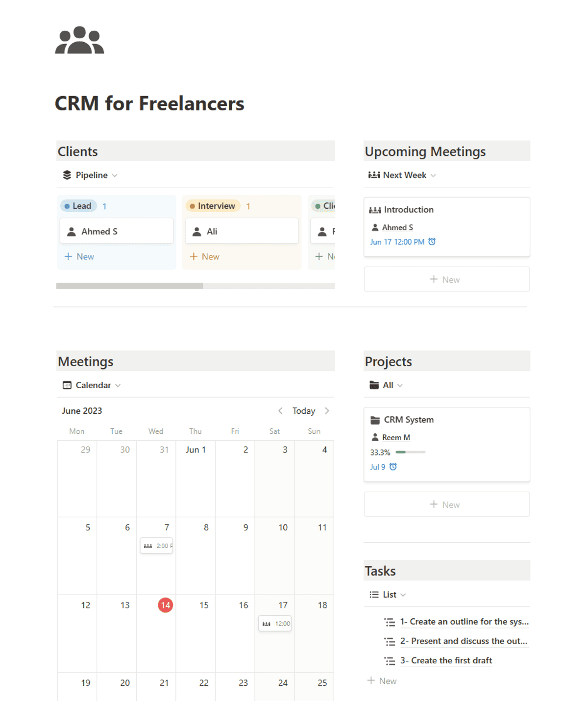Screen dimensions: 588x701
Task: Click the stack icon beside the Pipeline view
Action: [67, 175]
